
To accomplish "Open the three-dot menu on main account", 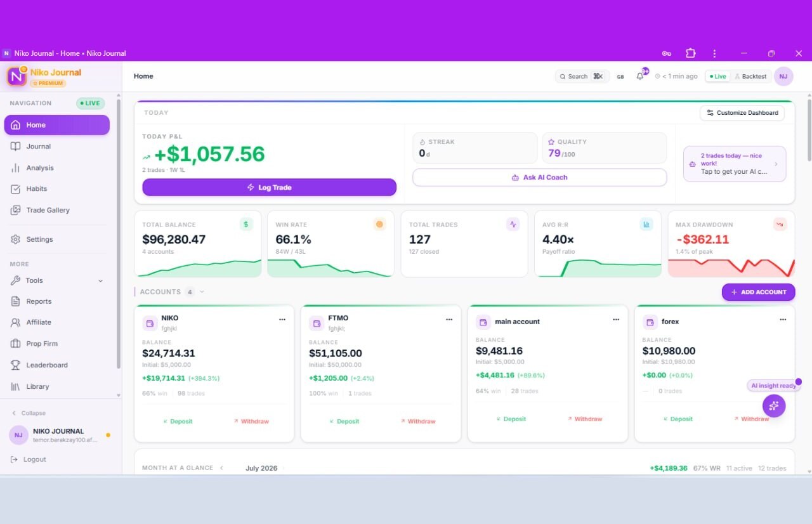I will pyautogui.click(x=616, y=320).
